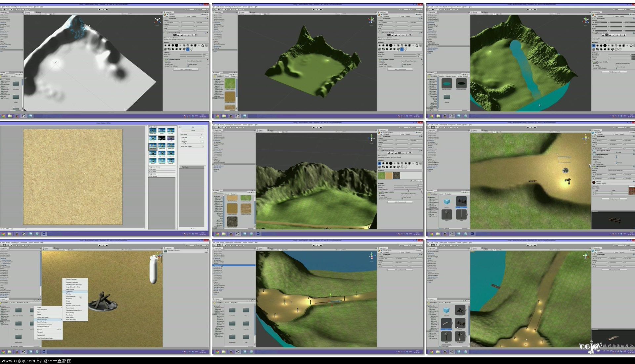Collapse Box Collider component in fence prefab window
Viewport: 635px width, 364px height.
(x=592, y=166)
